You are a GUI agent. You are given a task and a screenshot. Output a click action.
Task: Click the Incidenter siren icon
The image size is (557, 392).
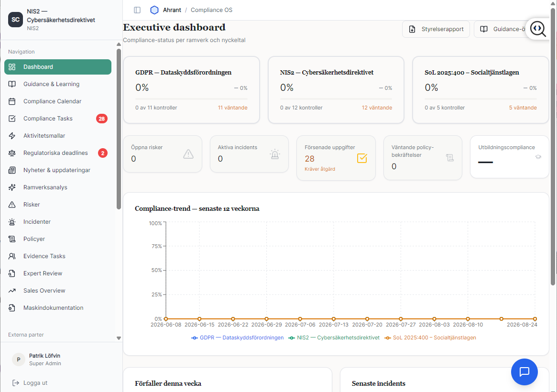coord(12,222)
